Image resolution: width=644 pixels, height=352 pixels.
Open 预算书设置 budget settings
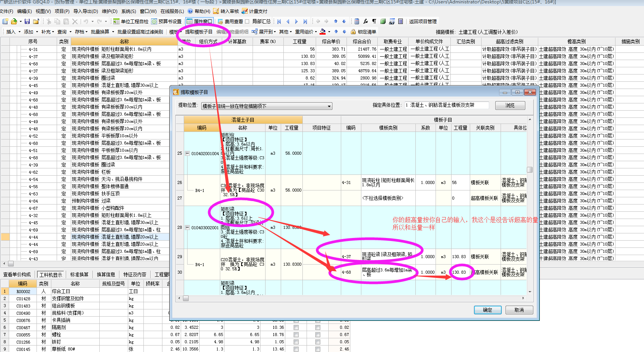(167, 21)
